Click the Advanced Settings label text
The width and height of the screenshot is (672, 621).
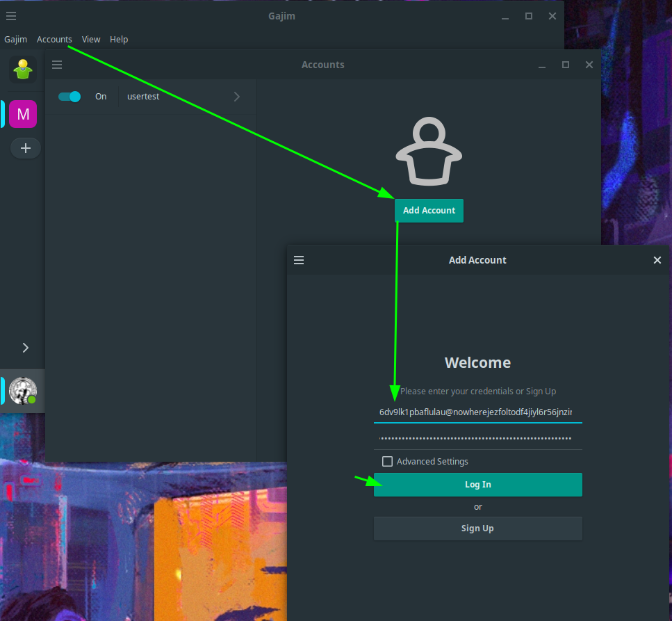432,462
